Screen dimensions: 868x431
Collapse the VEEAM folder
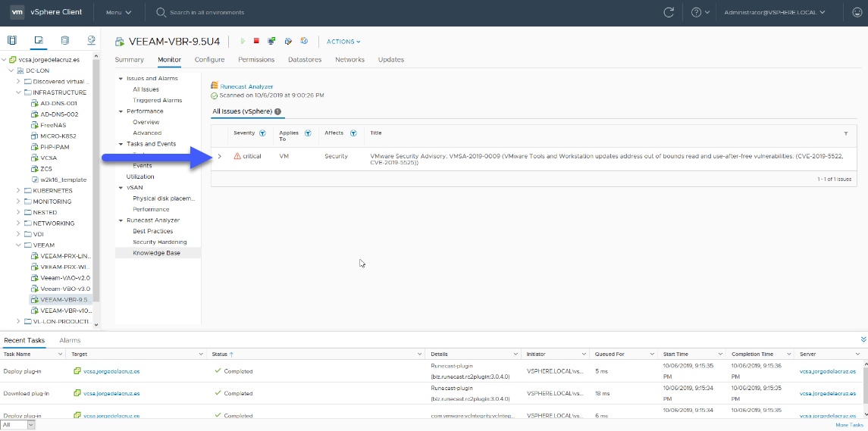(x=19, y=245)
